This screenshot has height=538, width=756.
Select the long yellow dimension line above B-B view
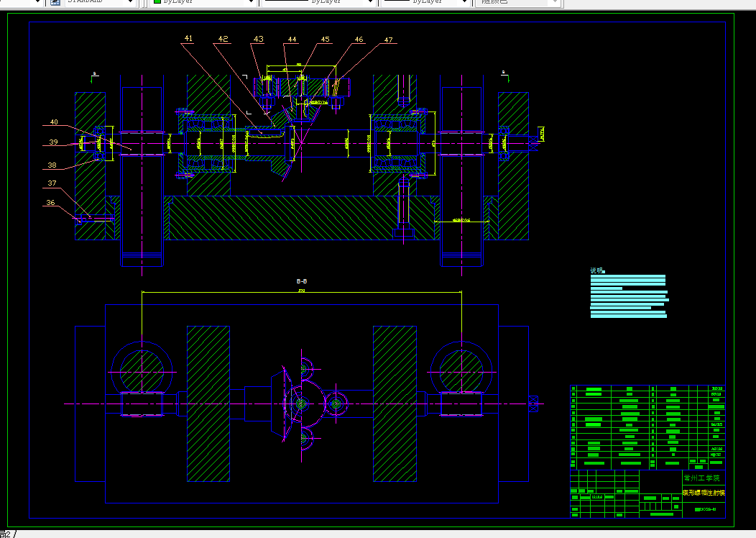(x=302, y=292)
